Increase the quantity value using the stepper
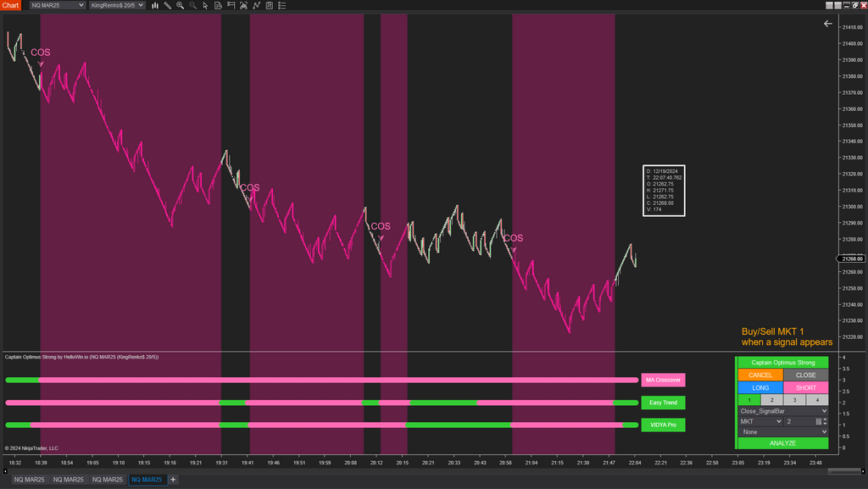The width and height of the screenshot is (868, 489). pos(825,419)
